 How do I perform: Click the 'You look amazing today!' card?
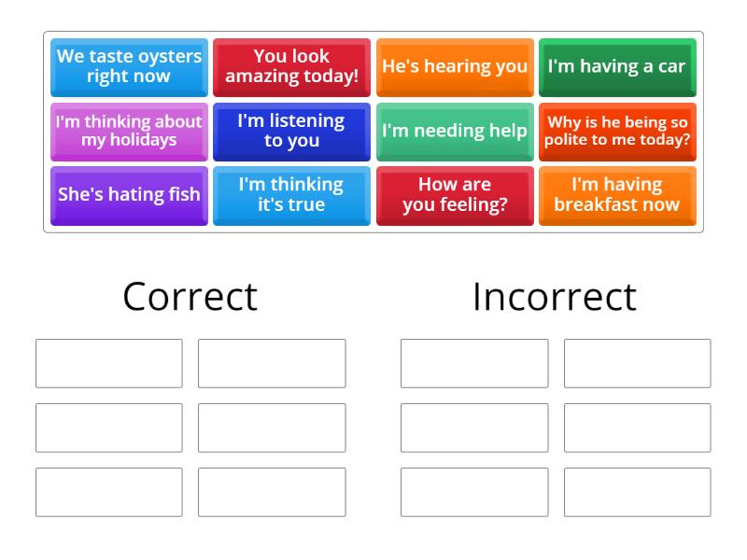pyautogui.click(x=291, y=66)
